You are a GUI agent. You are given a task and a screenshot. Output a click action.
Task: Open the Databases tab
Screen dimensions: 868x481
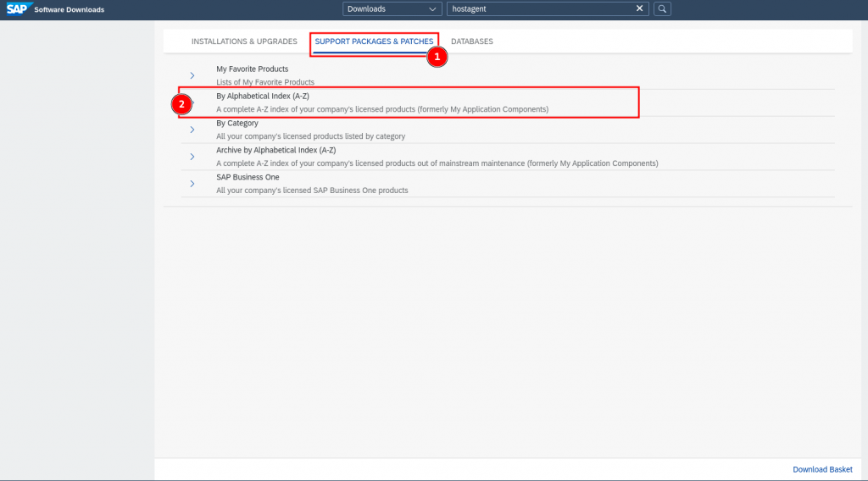[x=471, y=41]
